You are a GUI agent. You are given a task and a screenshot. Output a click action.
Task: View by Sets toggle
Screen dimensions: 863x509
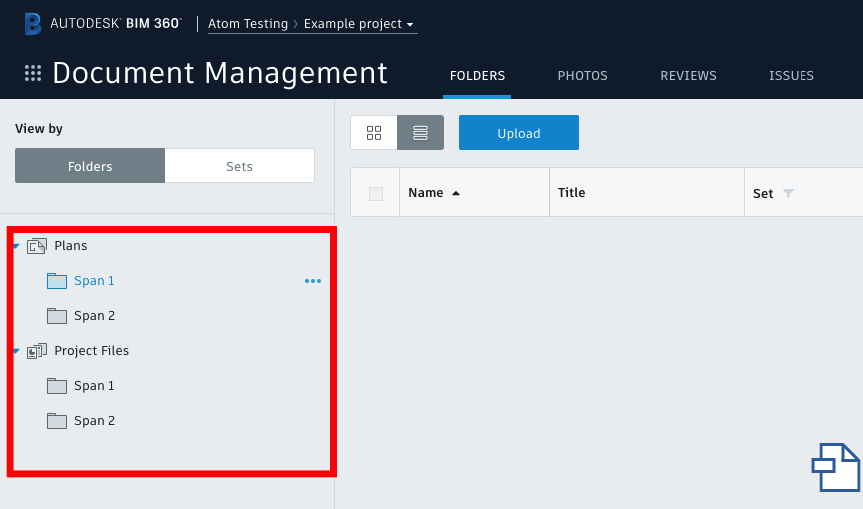tap(239, 166)
